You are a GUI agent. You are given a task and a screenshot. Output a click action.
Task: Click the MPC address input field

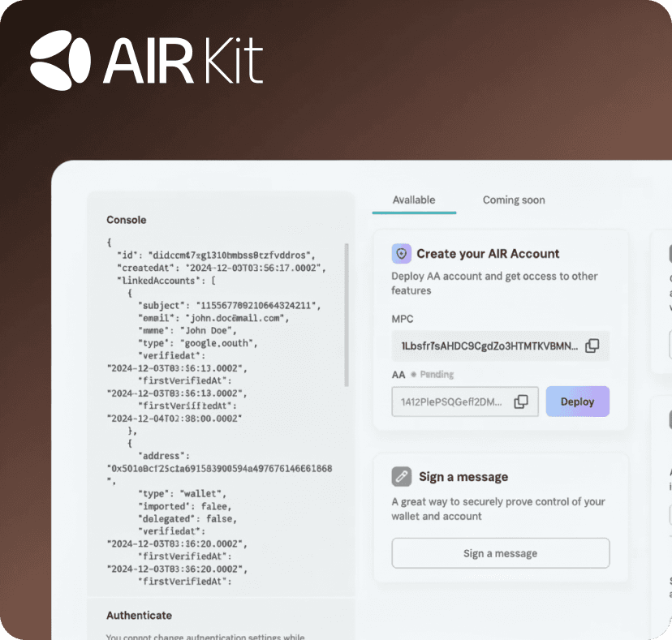click(x=487, y=346)
